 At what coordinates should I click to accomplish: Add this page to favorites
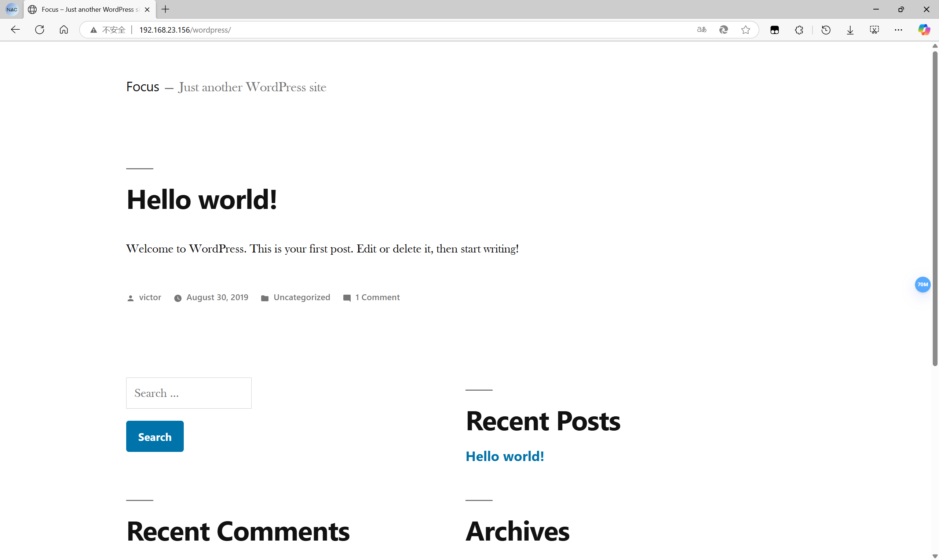click(746, 30)
